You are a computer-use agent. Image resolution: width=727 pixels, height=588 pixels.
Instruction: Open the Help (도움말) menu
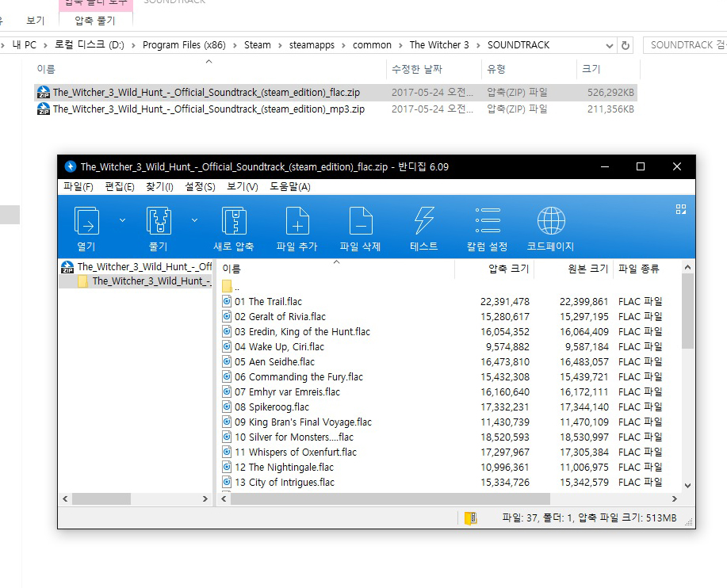[x=290, y=187]
